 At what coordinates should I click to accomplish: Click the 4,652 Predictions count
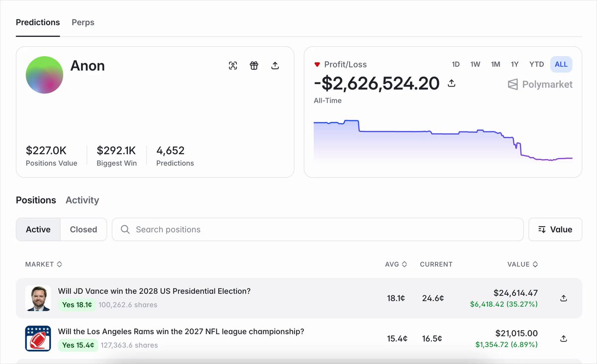coord(170,150)
